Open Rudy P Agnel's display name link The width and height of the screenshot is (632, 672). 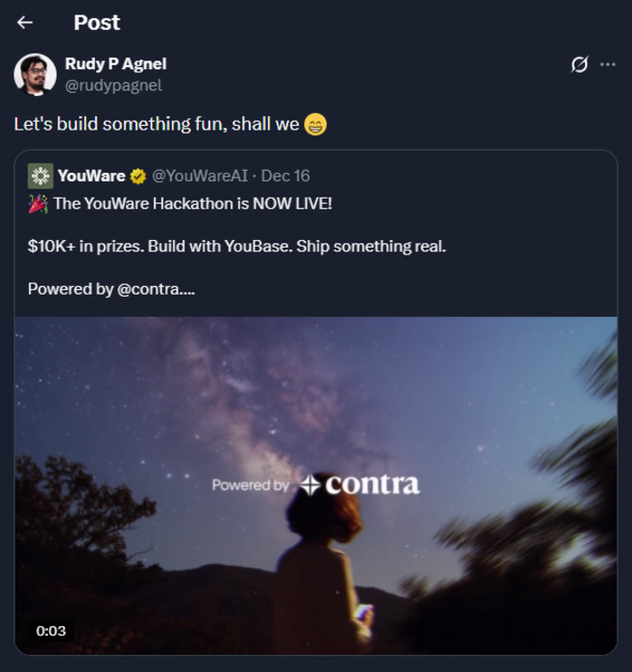pos(115,63)
